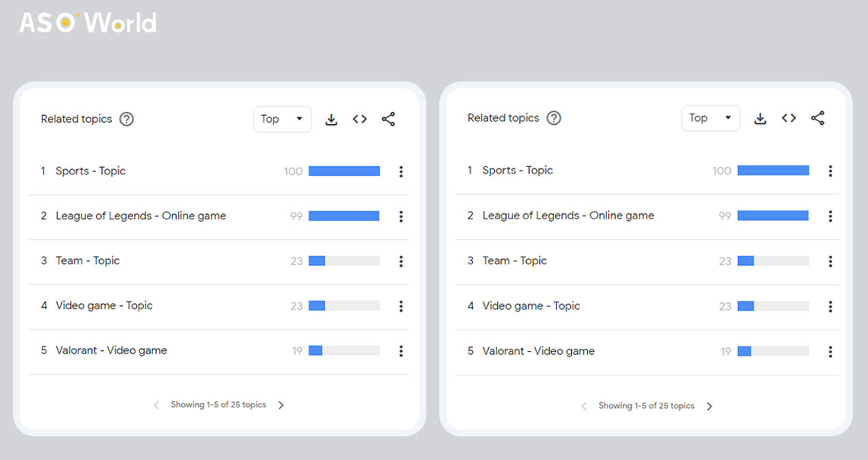868x460 pixels.
Task: Open League of Legends - Online game left link
Action: (x=141, y=216)
